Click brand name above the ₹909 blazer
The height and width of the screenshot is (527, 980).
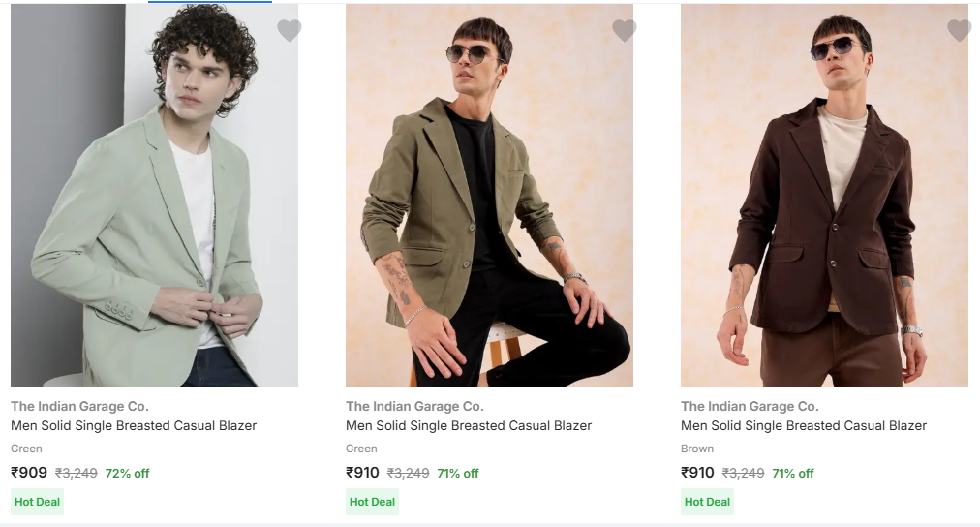[x=79, y=406]
